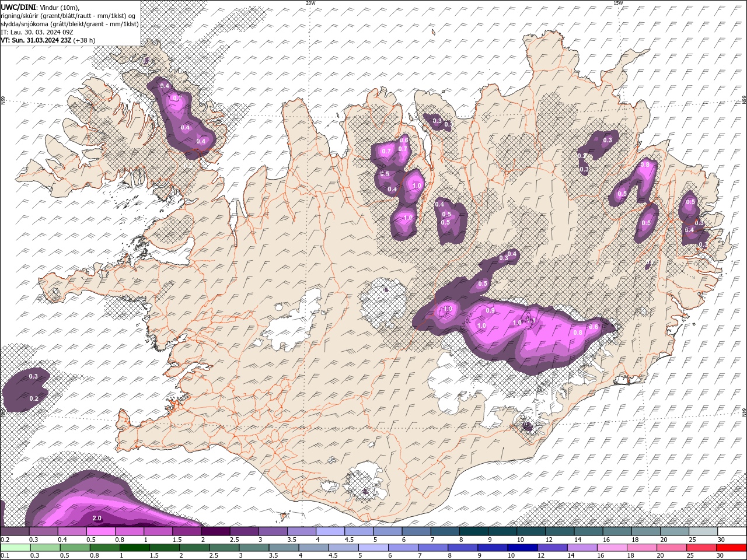
Task: Pick the white 30 swatch in the snow scale
Action: (732, 531)
